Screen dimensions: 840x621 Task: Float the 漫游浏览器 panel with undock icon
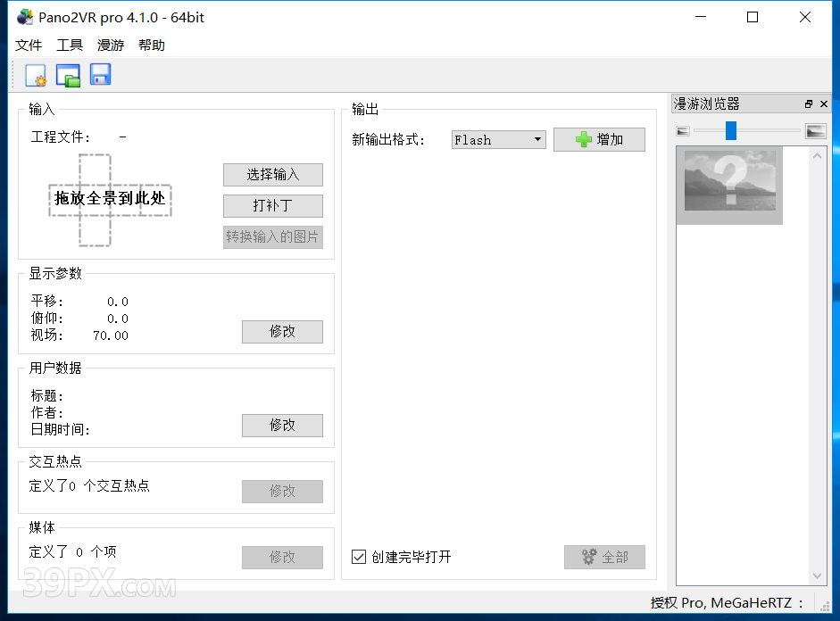pyautogui.click(x=809, y=104)
